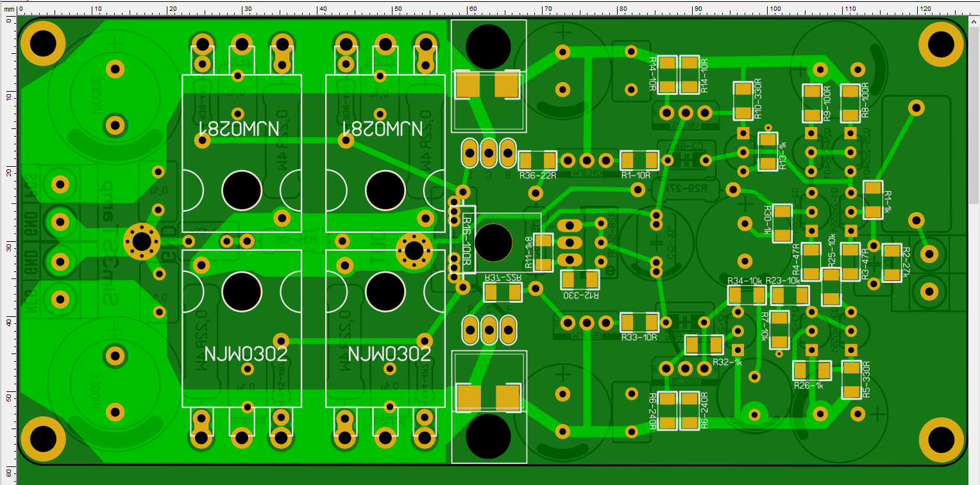The image size is (980, 485).
Task: Click the R34-10k resistor label
Action: coord(745,281)
